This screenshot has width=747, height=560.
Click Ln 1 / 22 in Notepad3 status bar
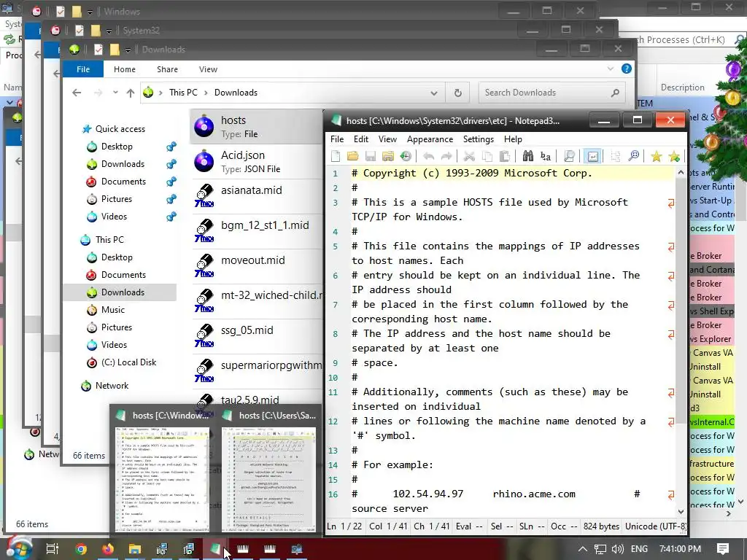[x=344, y=526]
